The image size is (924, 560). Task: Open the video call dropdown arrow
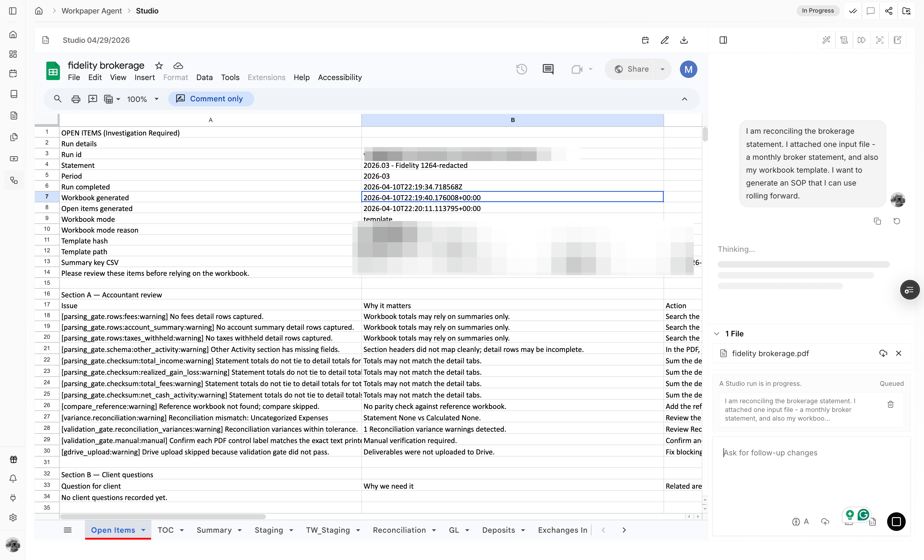pos(591,69)
